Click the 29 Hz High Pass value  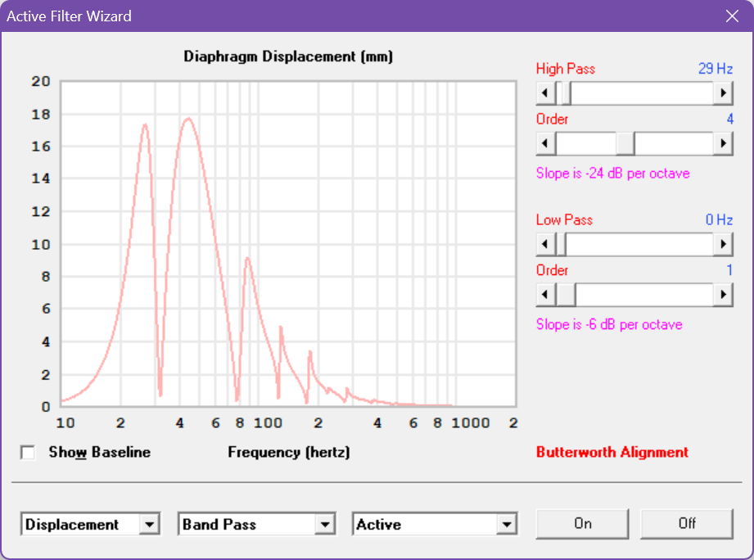[x=716, y=69]
